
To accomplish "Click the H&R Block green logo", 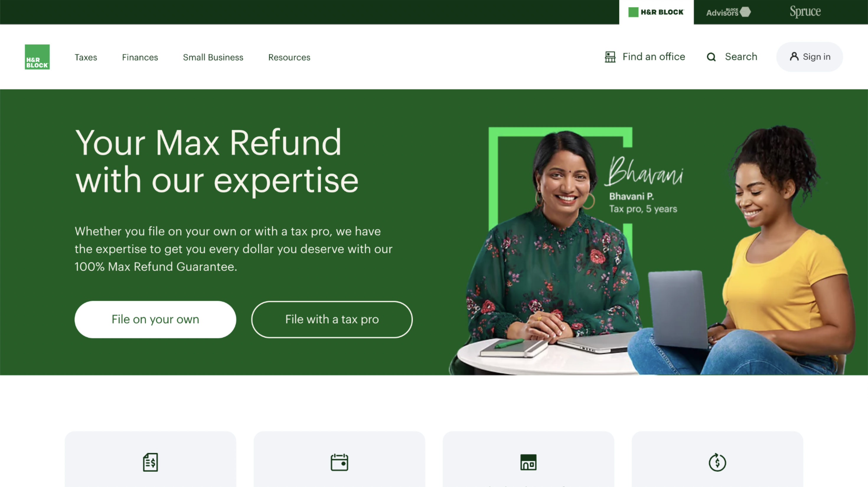I will pos(37,57).
